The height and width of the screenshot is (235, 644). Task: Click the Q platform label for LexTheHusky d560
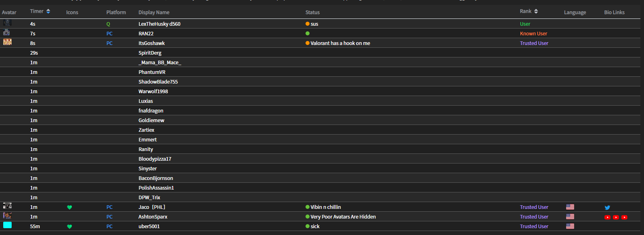coord(108,24)
